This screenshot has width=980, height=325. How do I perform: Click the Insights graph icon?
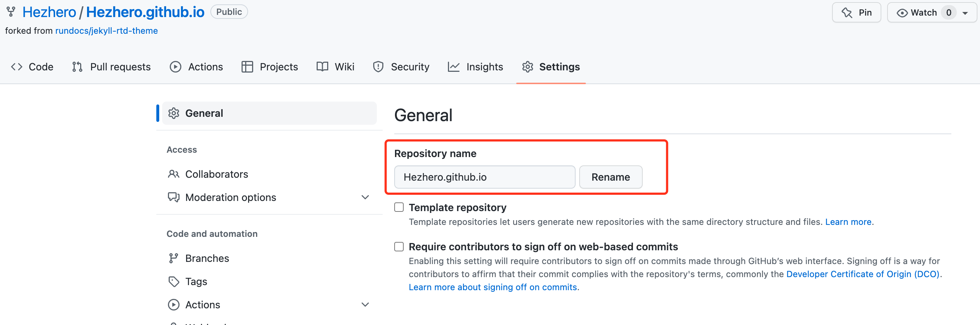(453, 67)
